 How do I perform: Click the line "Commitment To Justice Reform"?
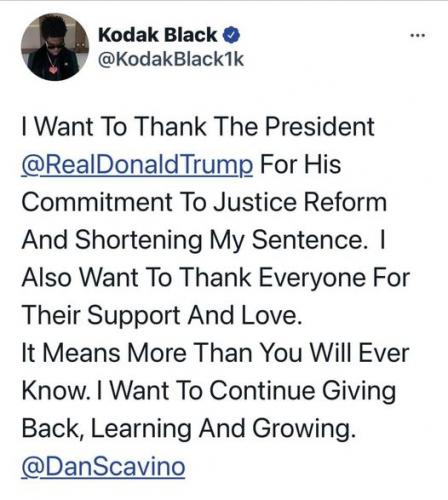pos(204,202)
